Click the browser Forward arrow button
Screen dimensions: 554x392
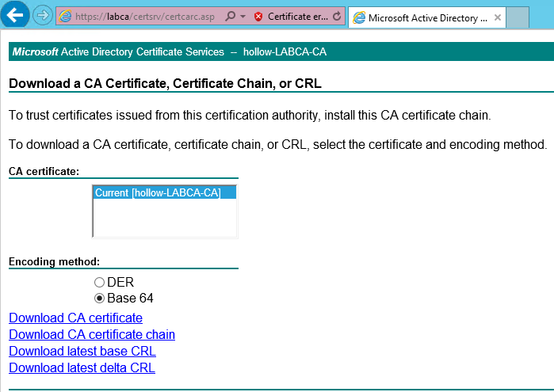click(42, 15)
